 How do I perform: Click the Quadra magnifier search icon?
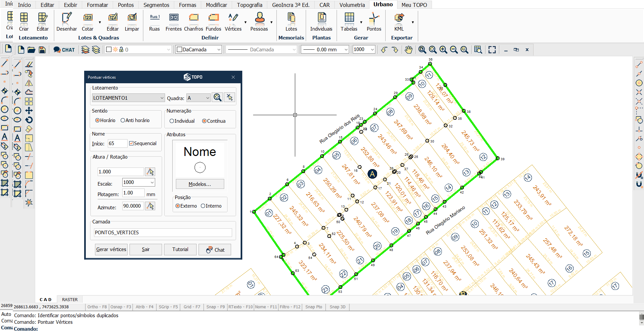[217, 97]
